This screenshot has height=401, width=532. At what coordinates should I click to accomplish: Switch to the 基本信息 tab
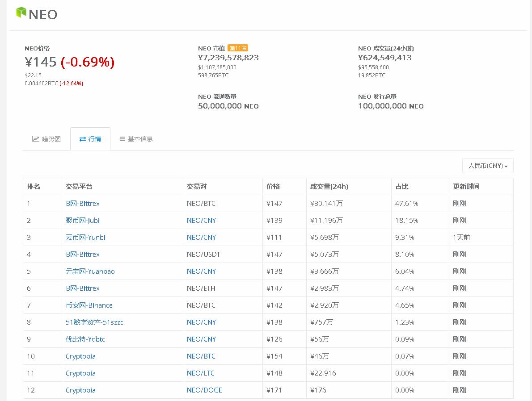click(x=135, y=139)
